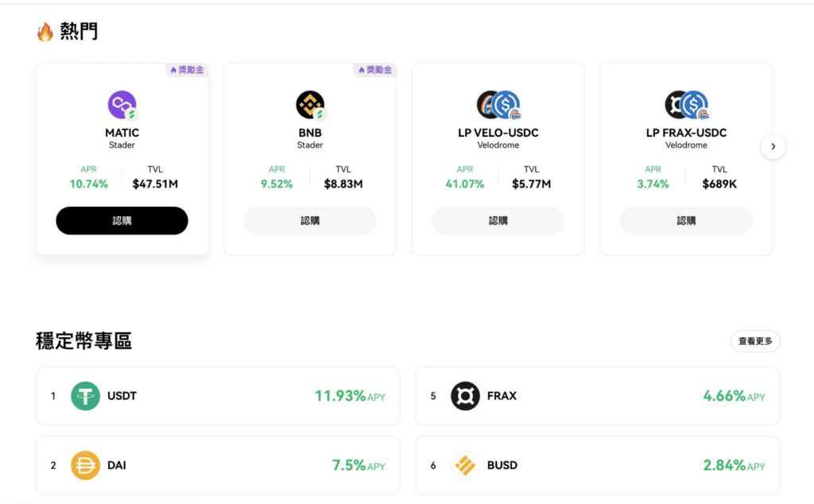Viewport: 814px width, 504px height.
Task: Expand more hot cards via the right chevron
Action: 772,146
